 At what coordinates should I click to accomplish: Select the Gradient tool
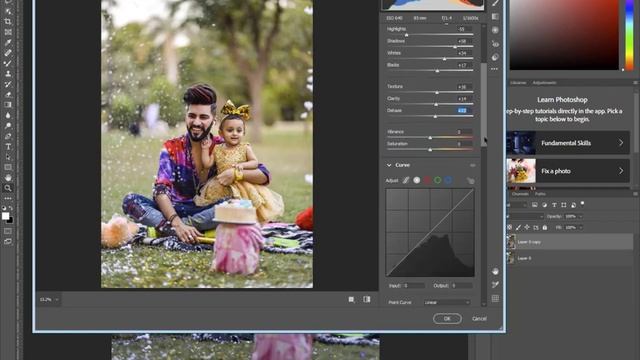point(8,105)
